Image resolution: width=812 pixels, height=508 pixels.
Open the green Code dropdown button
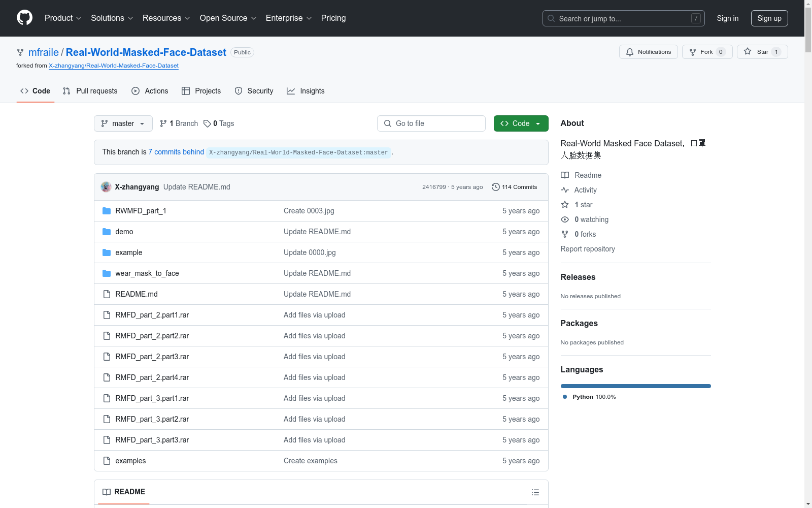tap(521, 123)
